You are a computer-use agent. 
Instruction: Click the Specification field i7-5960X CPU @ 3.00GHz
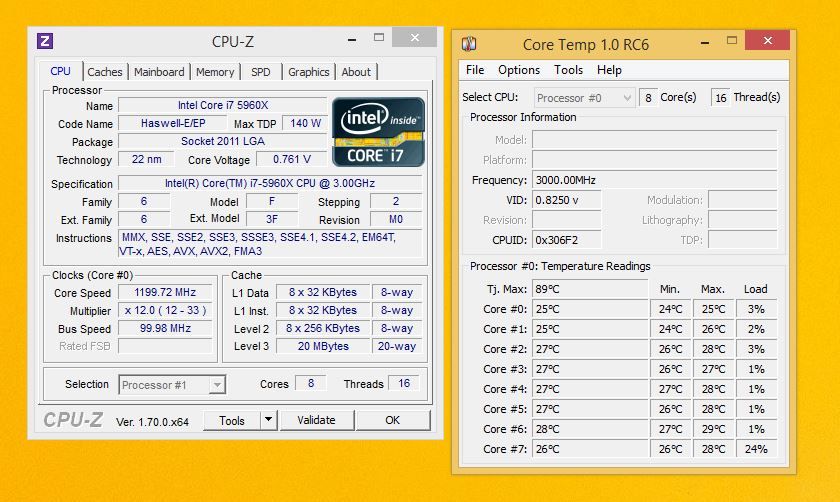tap(270, 183)
